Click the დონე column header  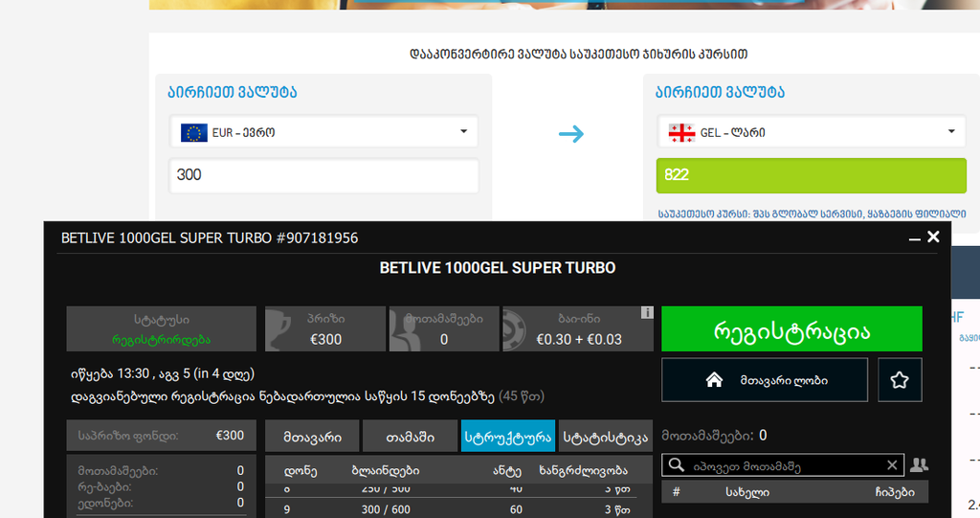301,470
